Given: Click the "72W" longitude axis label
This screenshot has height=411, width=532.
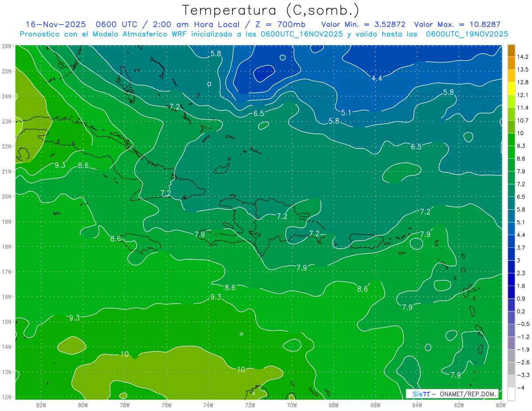Looking at the screenshot, I should tap(250, 405).
